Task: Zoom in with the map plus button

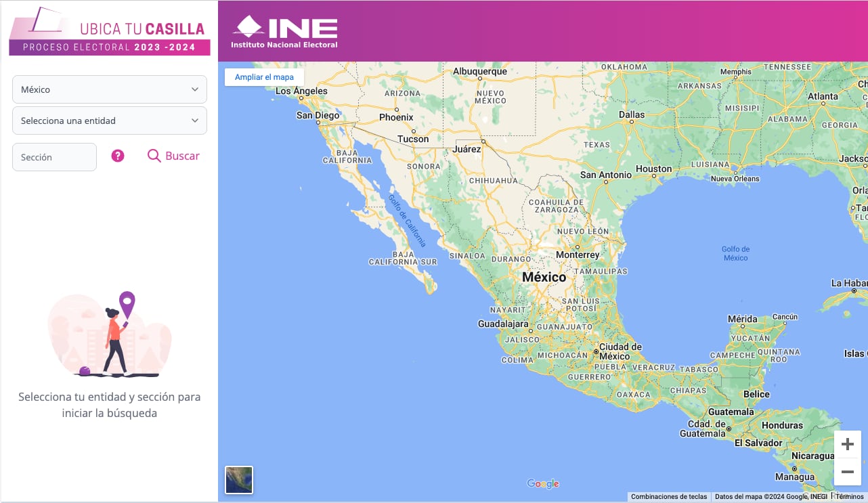Action: click(x=847, y=445)
